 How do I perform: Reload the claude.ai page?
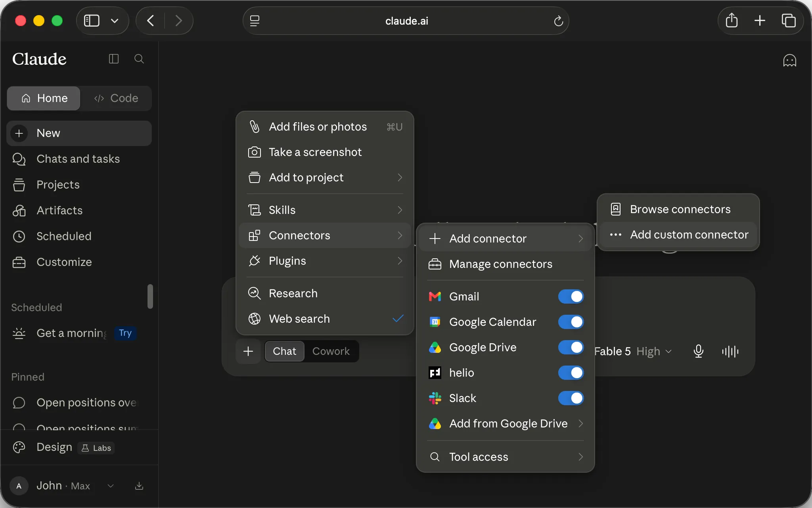(558, 21)
